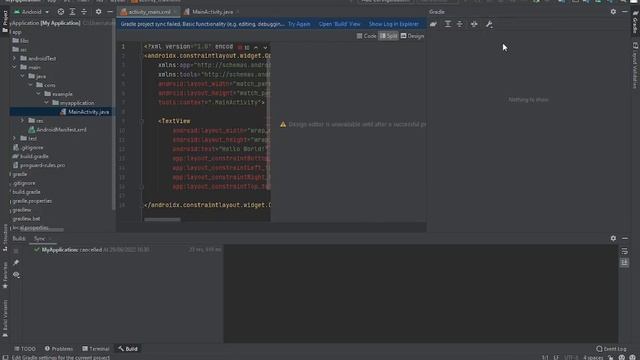Open the Gradle panel options gear
Screen dimensions: 640x360
click(613, 12)
